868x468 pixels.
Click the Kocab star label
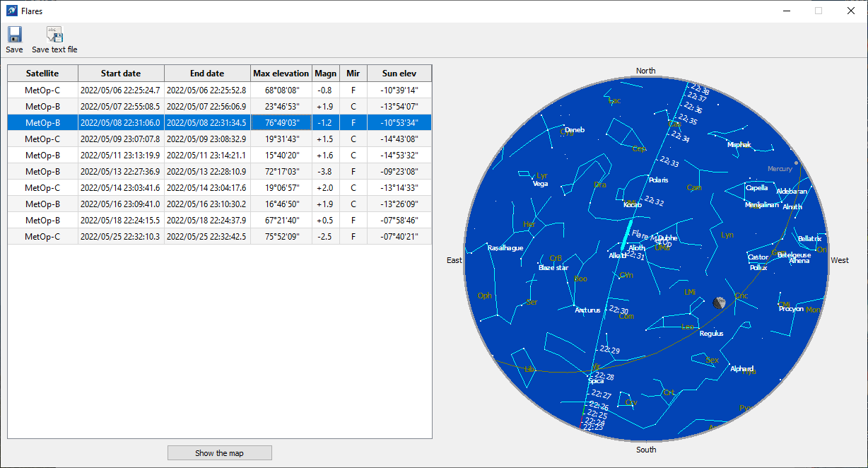coord(633,205)
